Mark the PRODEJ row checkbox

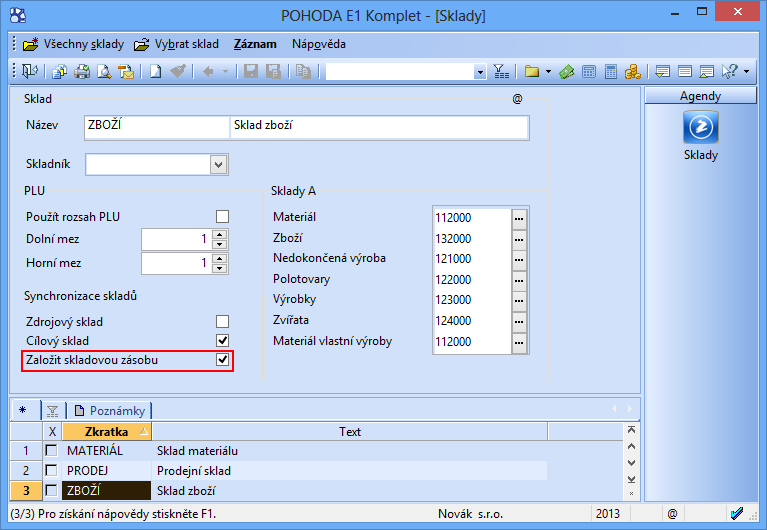(51, 470)
